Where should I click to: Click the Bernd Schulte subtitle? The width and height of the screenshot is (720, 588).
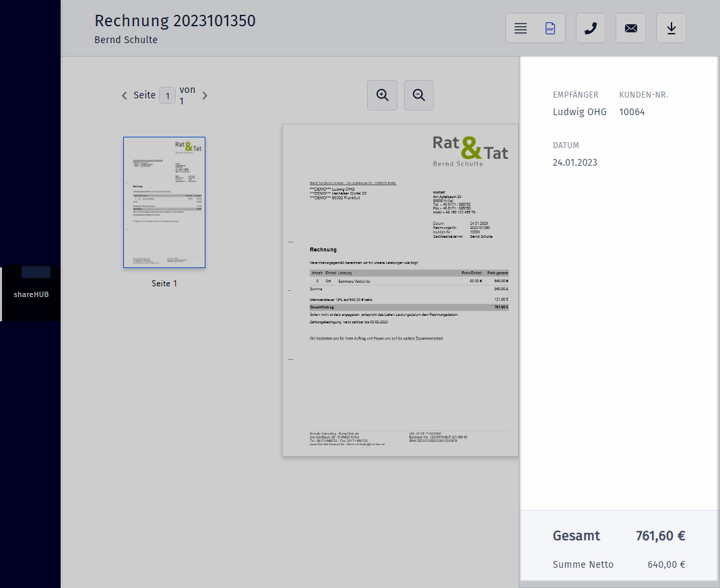click(x=126, y=40)
